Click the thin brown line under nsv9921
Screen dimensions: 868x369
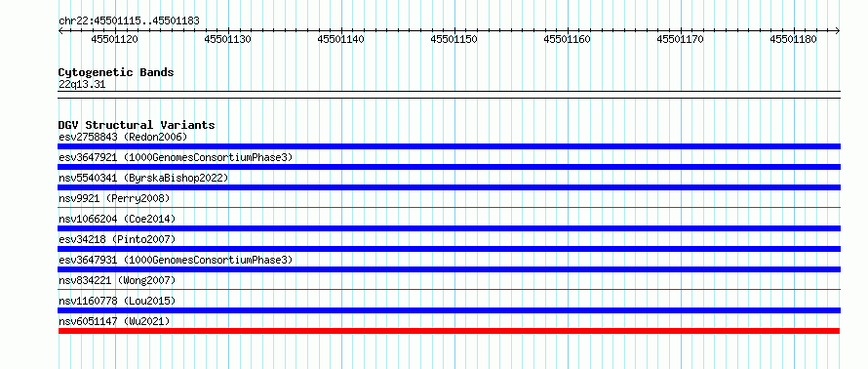449,207
